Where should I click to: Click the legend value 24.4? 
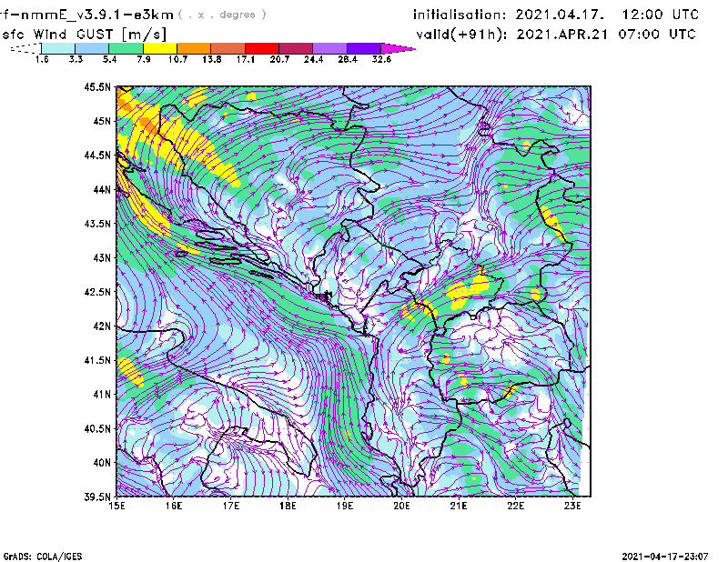click(313, 59)
